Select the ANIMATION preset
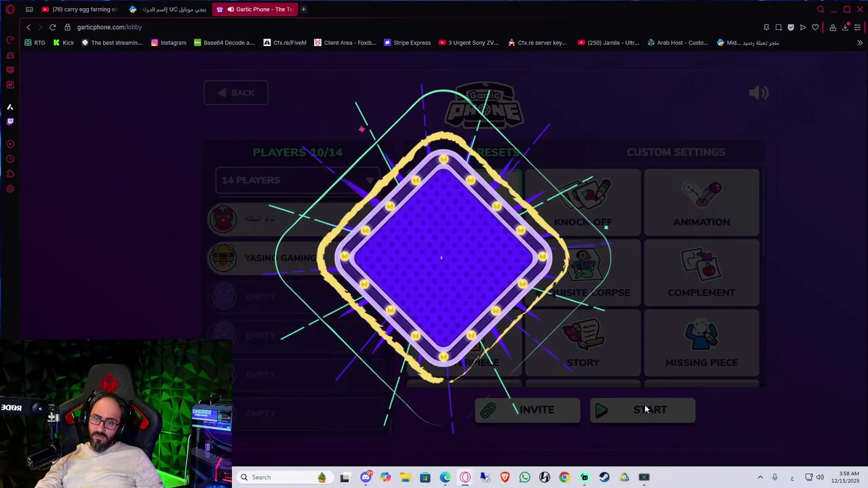868x488 pixels. (701, 202)
